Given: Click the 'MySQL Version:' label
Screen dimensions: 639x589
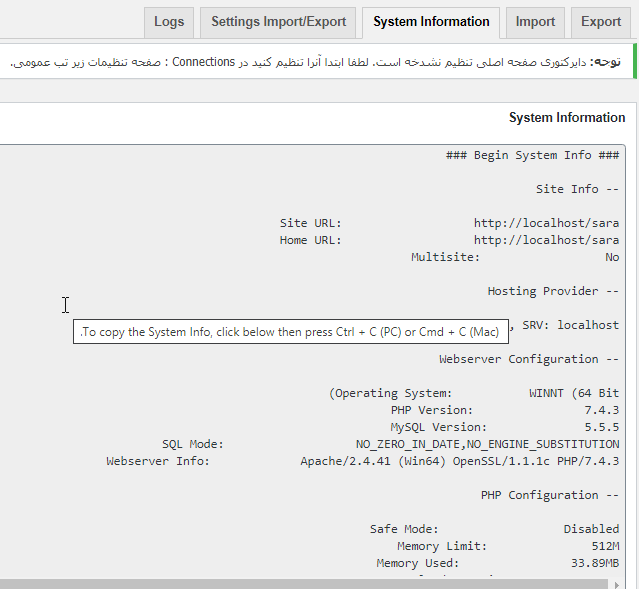Looking at the screenshot, I should 438,427.
